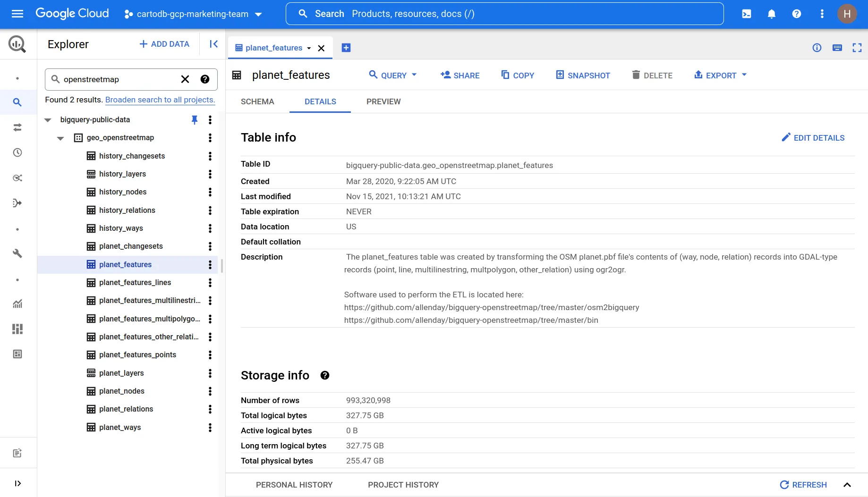Screen dimensions: 868x497
Task: Expand the left navigation menu
Action: tap(17, 483)
